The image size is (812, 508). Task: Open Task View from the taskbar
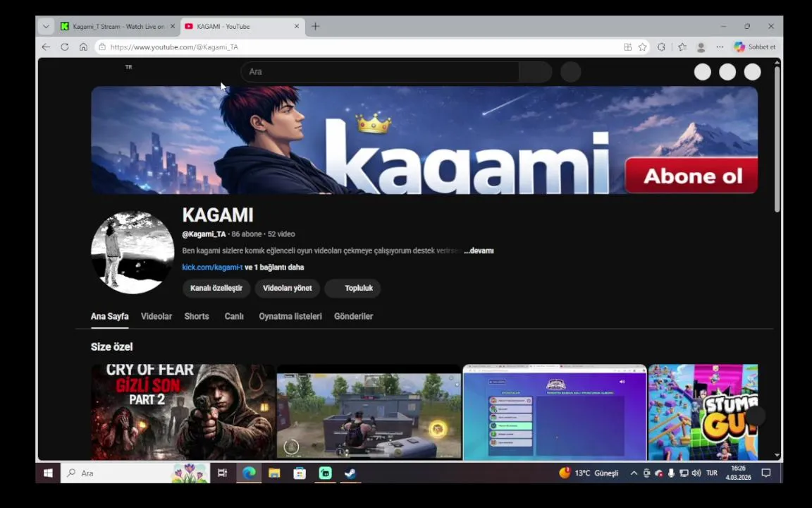tap(223, 473)
